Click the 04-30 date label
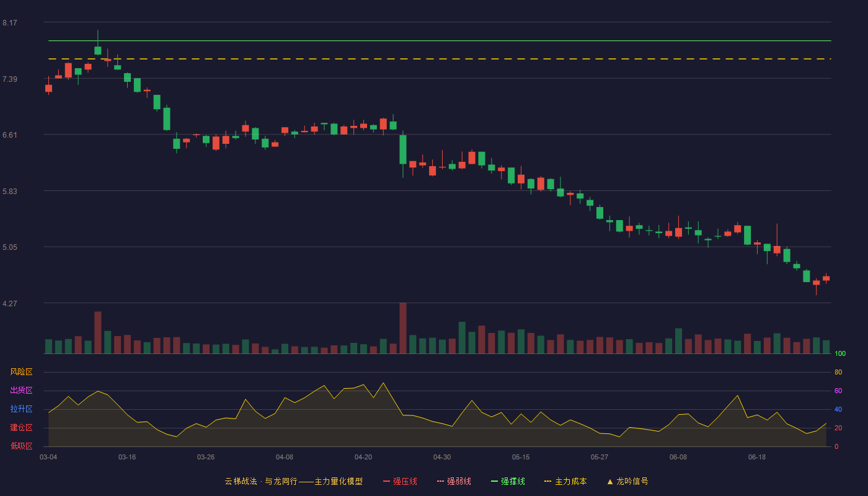 coord(442,457)
